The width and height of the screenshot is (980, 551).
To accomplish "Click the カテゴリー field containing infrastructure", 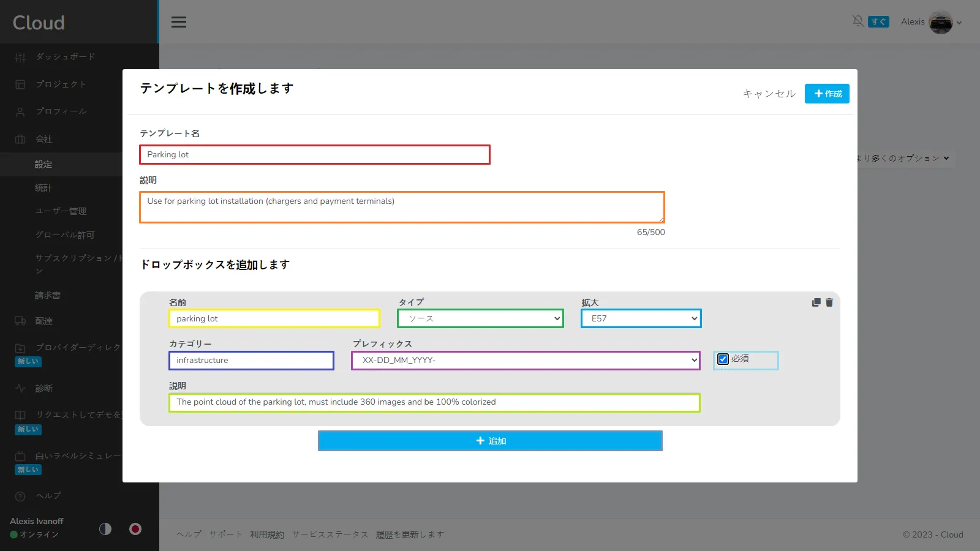I will click(251, 361).
